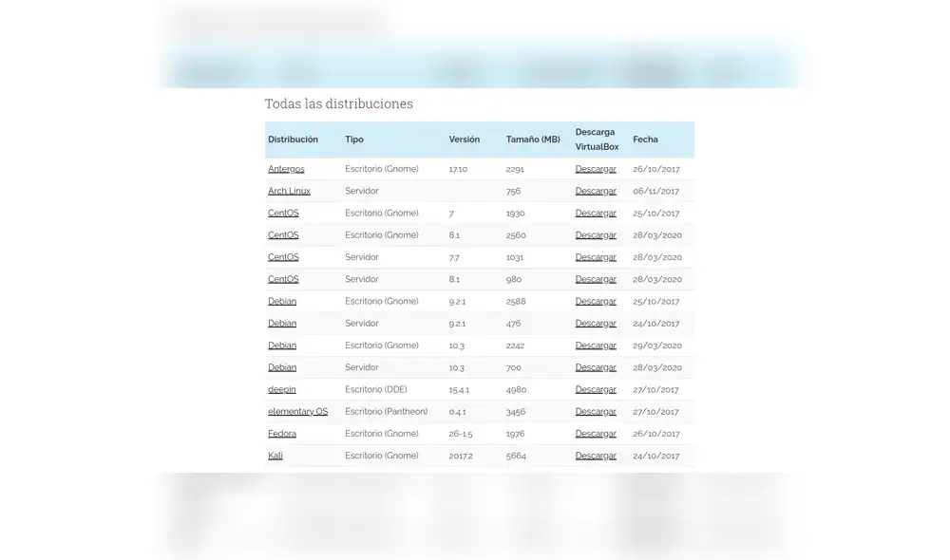Open the Debian link for version 9.2.1 Escritorio
The height and width of the screenshot is (560, 950).
point(281,301)
